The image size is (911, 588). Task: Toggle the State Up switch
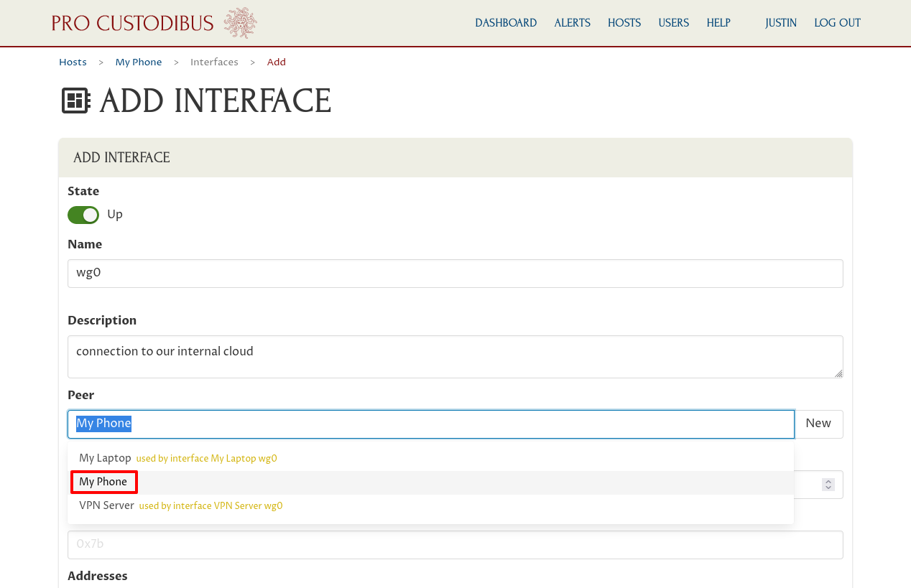pyautogui.click(x=83, y=215)
